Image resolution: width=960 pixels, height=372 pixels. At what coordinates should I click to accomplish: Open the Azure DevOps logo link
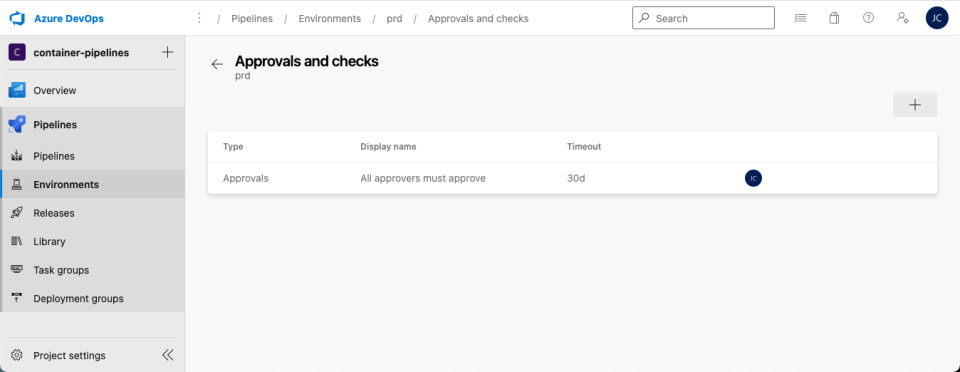click(x=56, y=18)
